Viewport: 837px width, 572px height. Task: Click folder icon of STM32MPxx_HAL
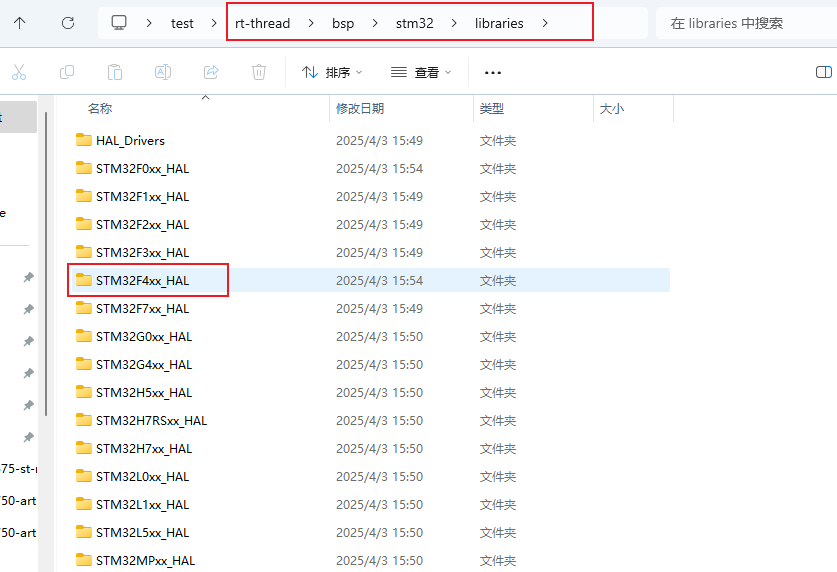click(x=84, y=560)
